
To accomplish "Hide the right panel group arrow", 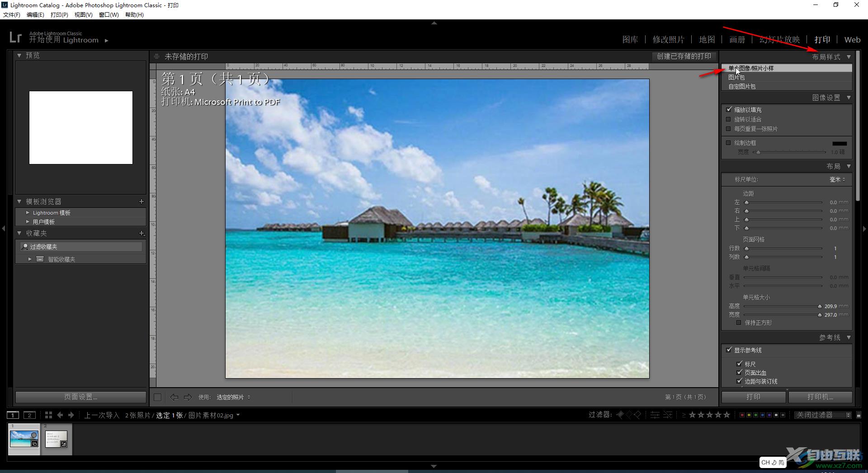I will 864,229.
